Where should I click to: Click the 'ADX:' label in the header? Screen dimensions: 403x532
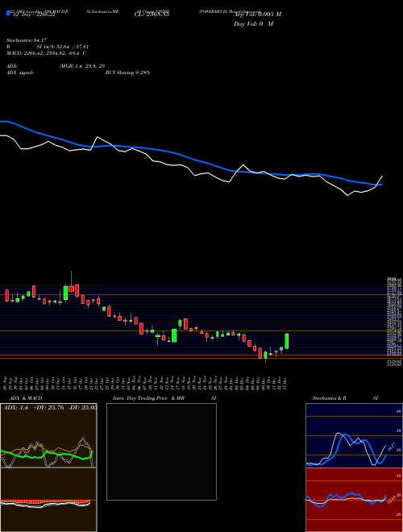[12, 66]
